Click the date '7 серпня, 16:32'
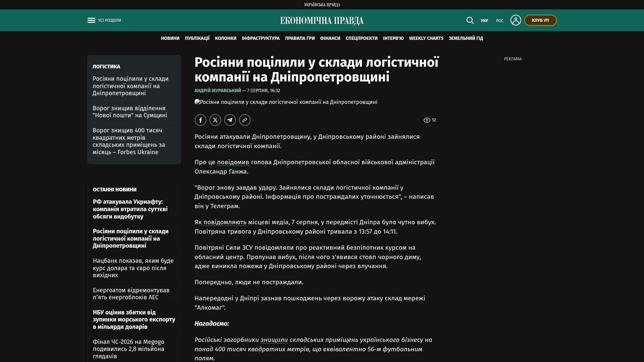The height and width of the screenshot is (362, 644). (x=264, y=90)
